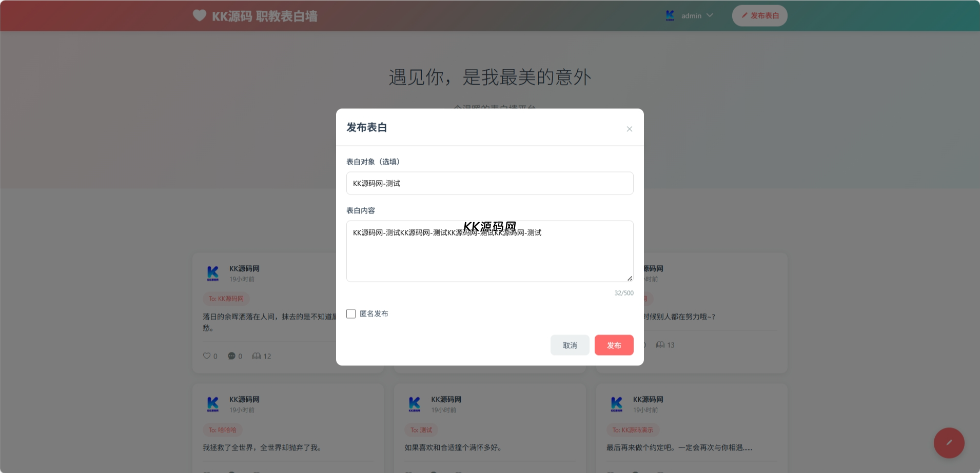
Task: Click avatar on the 我拯救了全世界 post
Action: click(213, 404)
